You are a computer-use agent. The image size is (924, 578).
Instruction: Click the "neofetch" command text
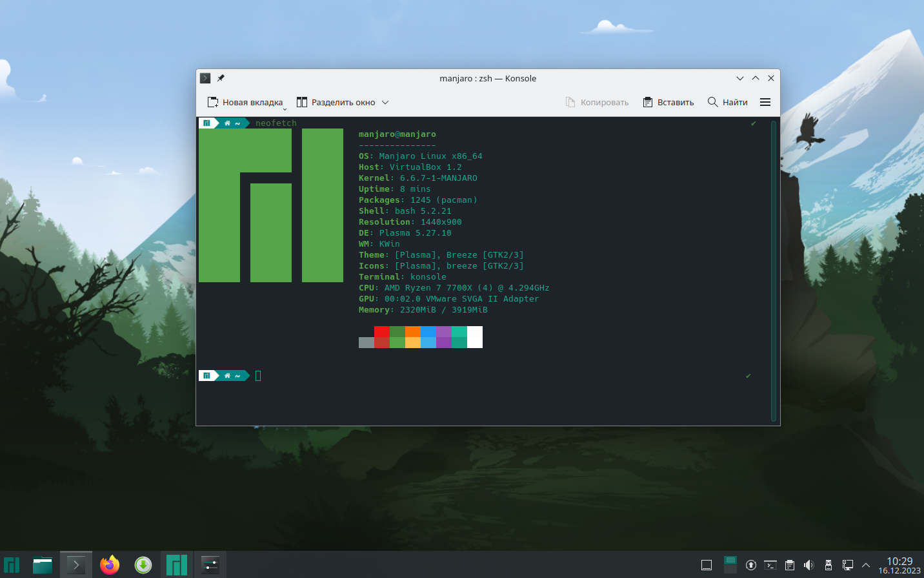coord(276,123)
